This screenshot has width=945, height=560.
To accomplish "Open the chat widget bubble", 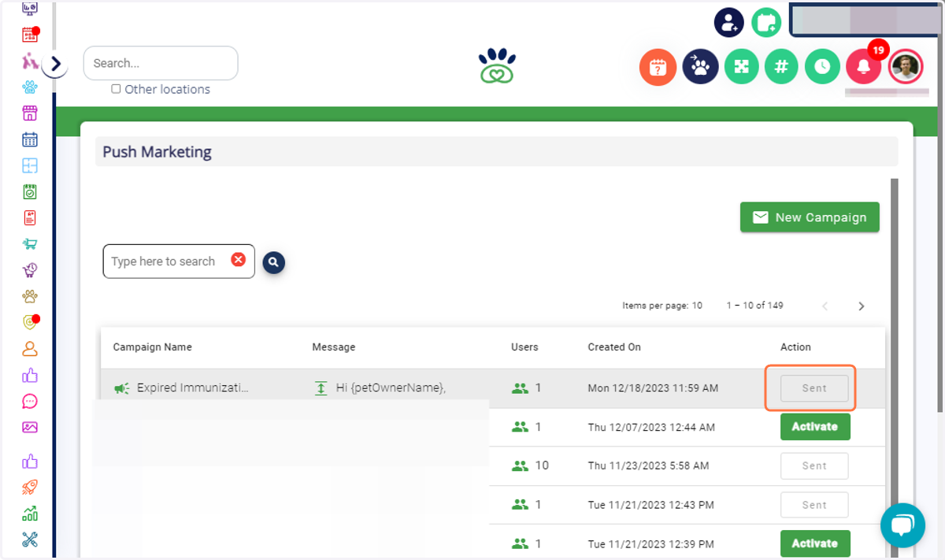I will coord(902,525).
